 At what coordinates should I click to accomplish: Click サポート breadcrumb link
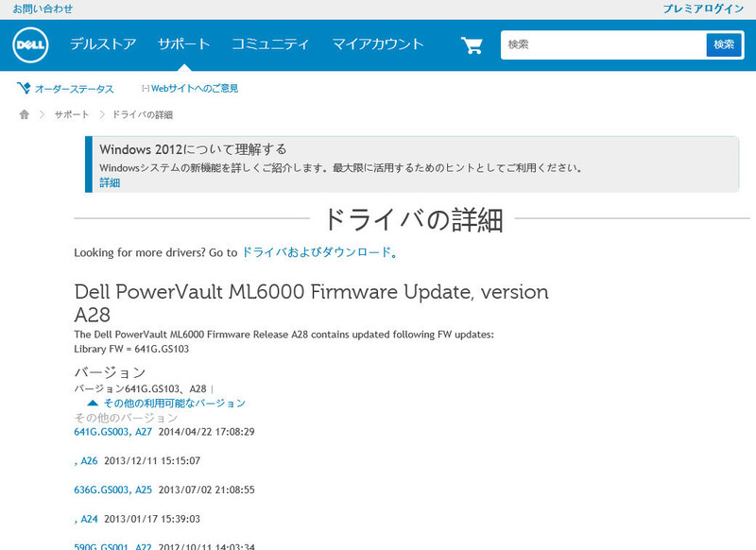click(72, 114)
